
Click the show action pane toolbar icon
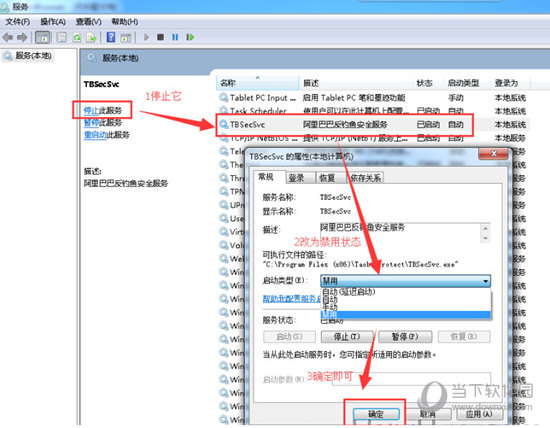click(126, 37)
